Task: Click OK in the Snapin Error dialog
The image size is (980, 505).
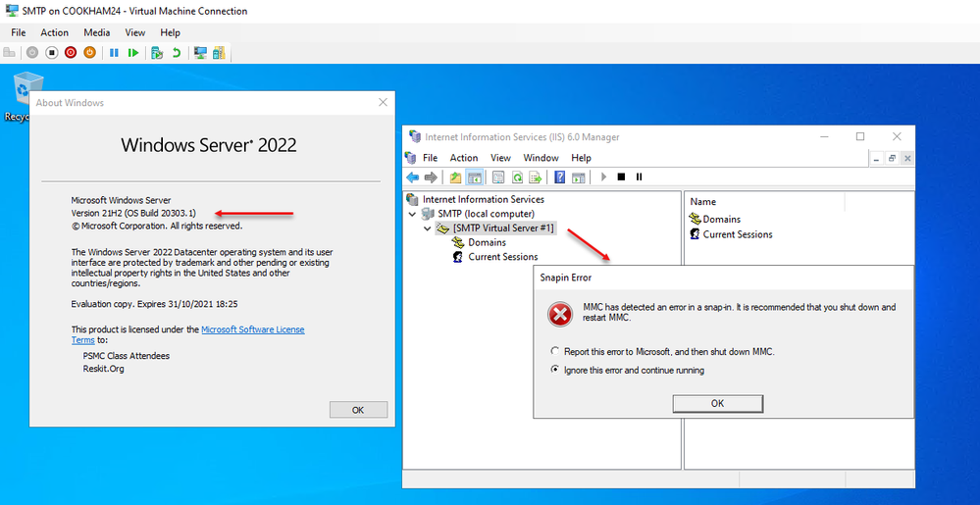Action: point(717,403)
